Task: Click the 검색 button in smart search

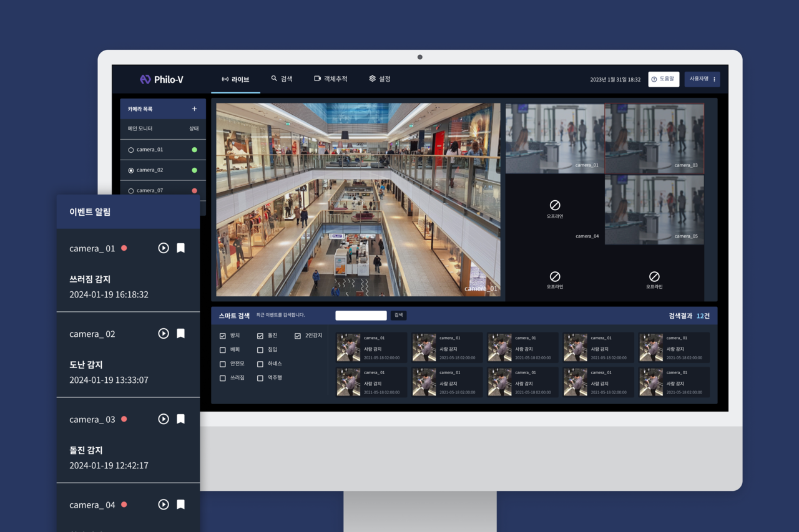Action: [x=398, y=316]
